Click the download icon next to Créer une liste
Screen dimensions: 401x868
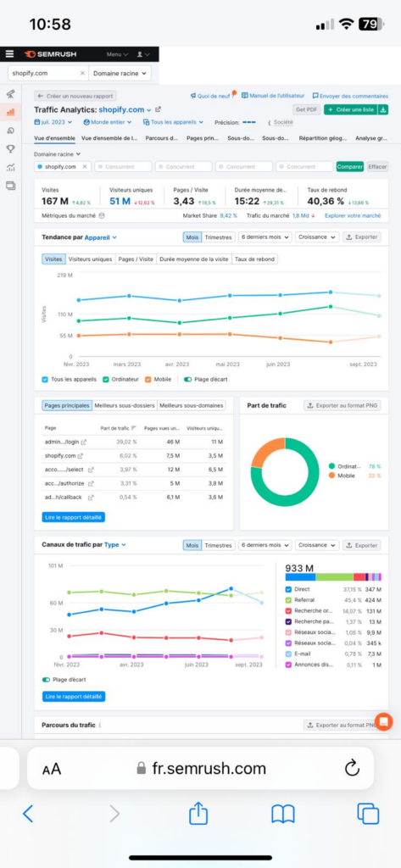[383, 109]
